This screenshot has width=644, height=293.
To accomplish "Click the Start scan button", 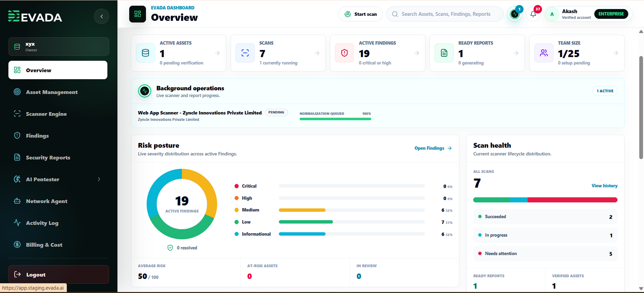I will tap(361, 14).
